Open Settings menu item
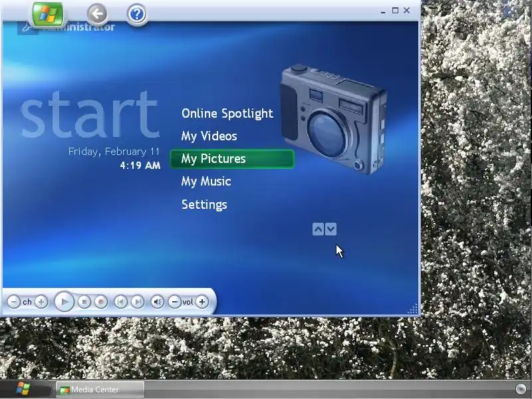 coord(204,205)
